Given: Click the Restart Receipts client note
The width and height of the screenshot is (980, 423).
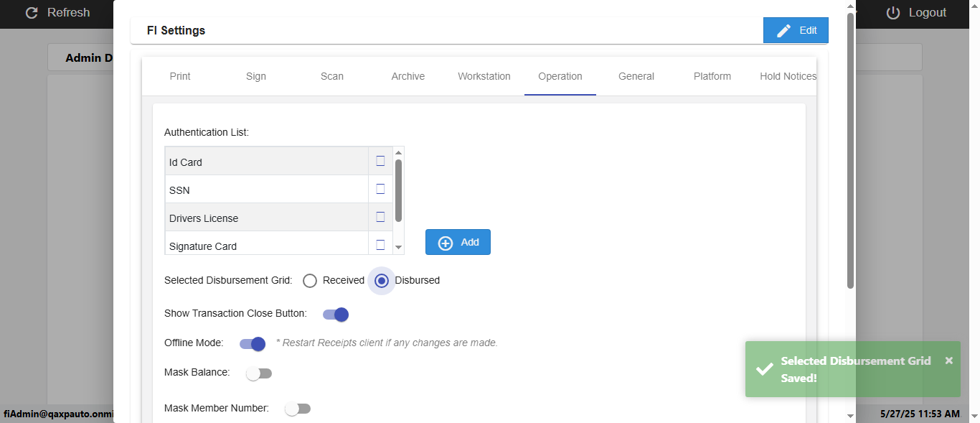Looking at the screenshot, I should tap(387, 343).
